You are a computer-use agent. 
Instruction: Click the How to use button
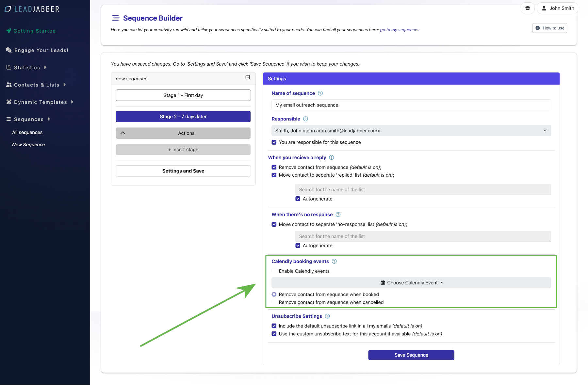tap(550, 28)
